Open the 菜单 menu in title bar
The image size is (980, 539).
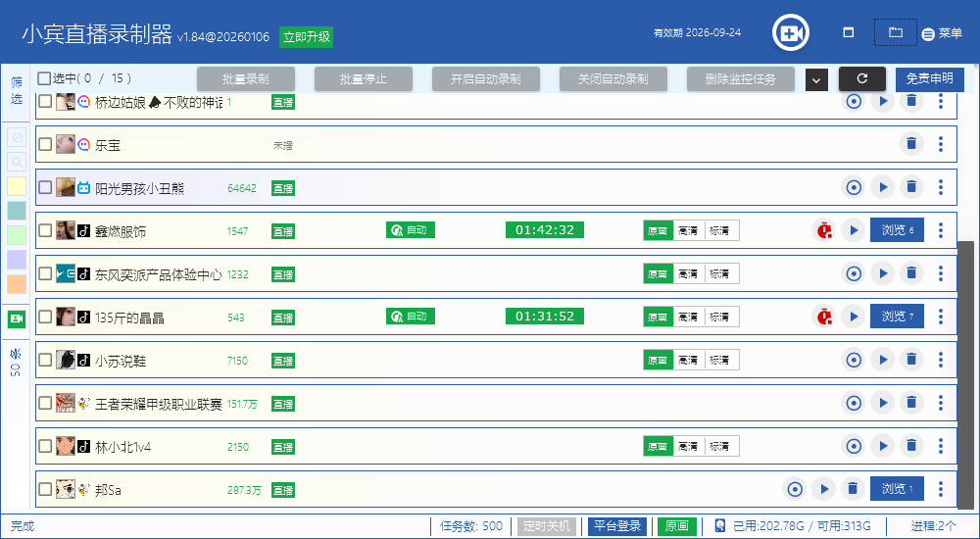click(942, 33)
